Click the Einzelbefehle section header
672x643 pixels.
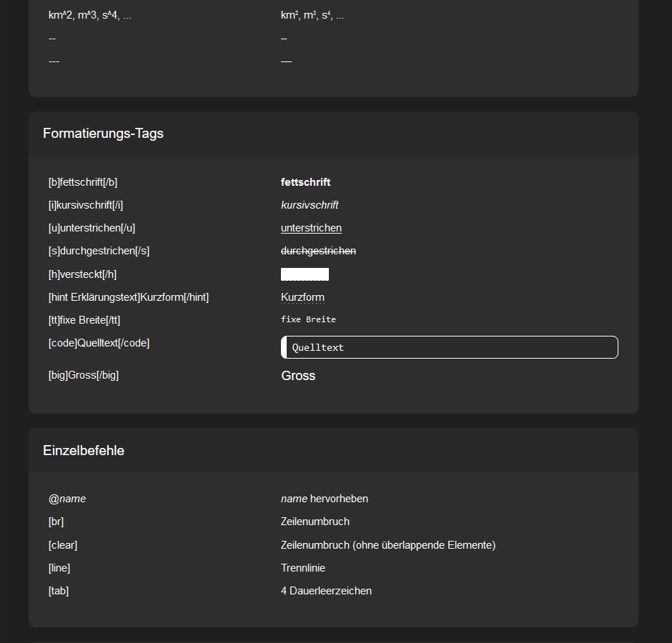click(x=84, y=451)
